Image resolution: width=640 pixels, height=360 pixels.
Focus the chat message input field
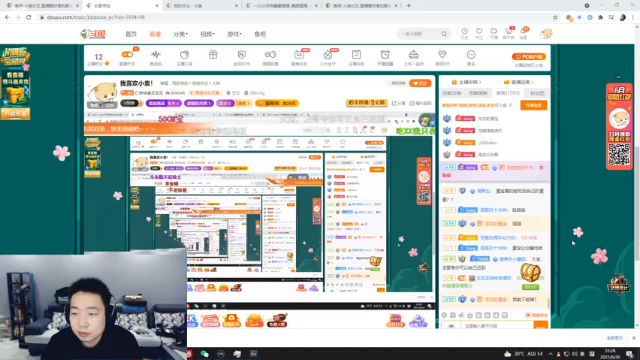point(497,326)
